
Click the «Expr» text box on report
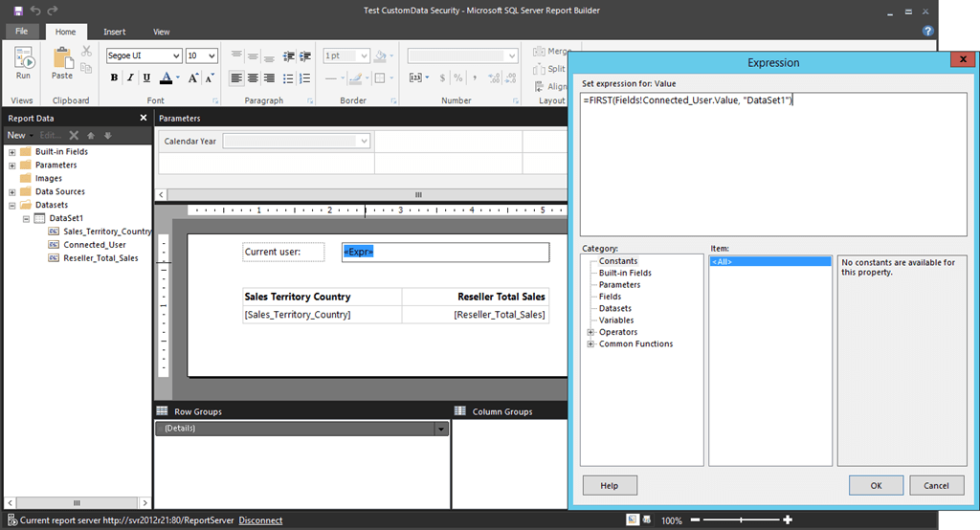pos(446,252)
